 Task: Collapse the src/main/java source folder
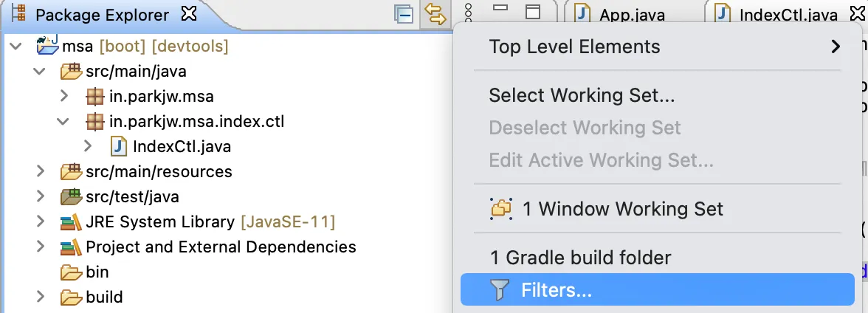tap(38, 72)
